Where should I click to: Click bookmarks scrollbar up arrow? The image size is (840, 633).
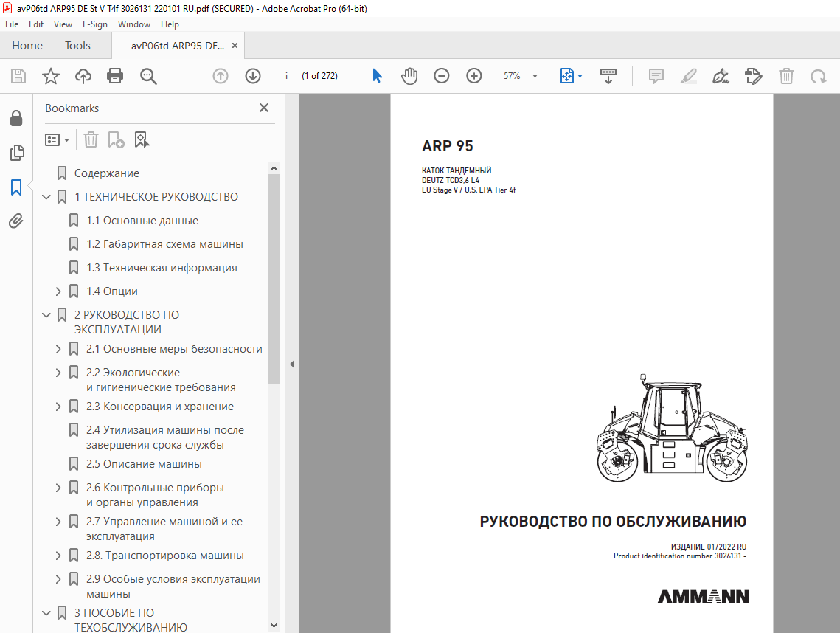coord(274,168)
